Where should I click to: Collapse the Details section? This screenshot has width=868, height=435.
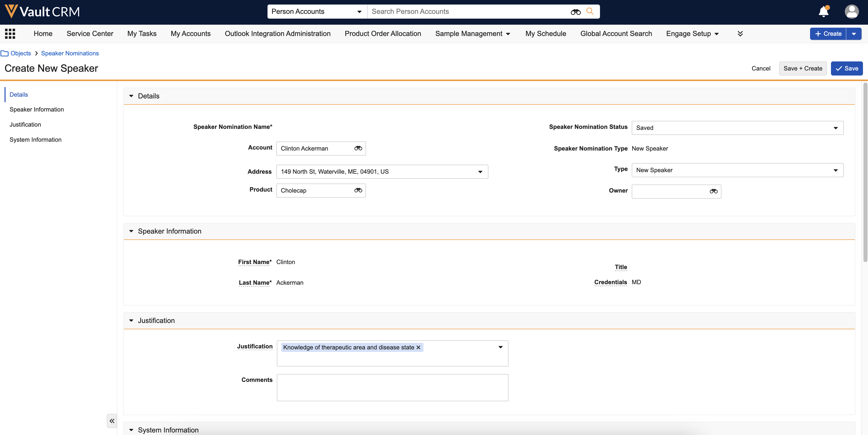pos(131,96)
